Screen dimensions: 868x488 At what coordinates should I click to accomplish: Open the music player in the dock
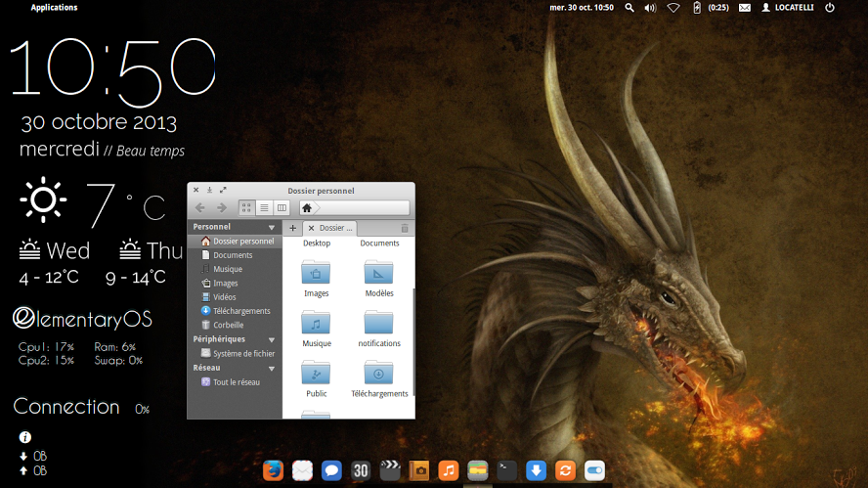click(449, 470)
